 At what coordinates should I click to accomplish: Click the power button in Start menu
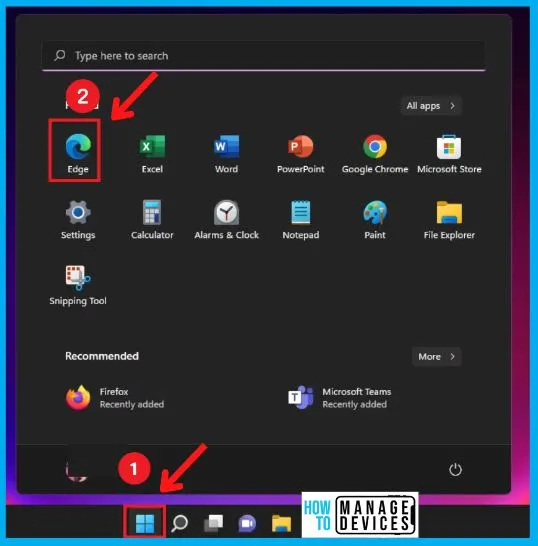click(x=455, y=469)
